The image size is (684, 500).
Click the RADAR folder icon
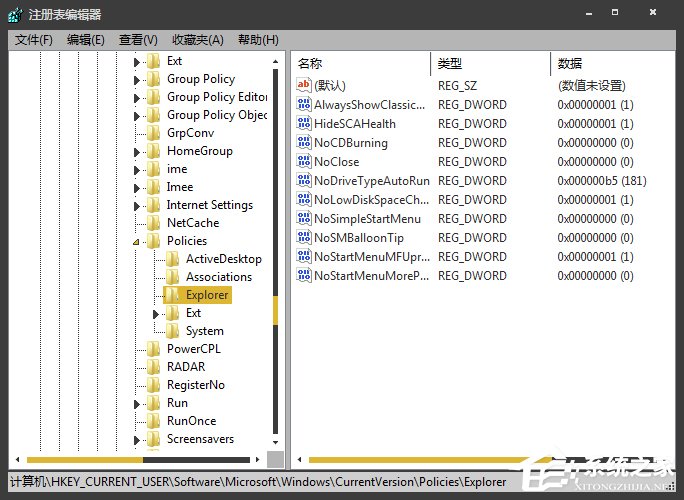pos(154,367)
